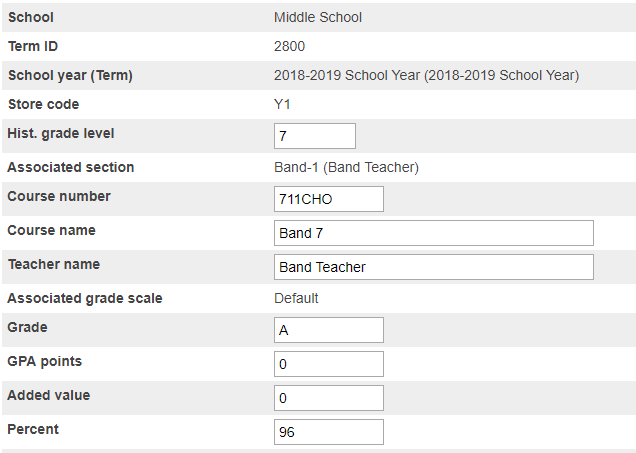The width and height of the screenshot is (636, 453).
Task: Click the Middle School value text
Action: (x=317, y=17)
